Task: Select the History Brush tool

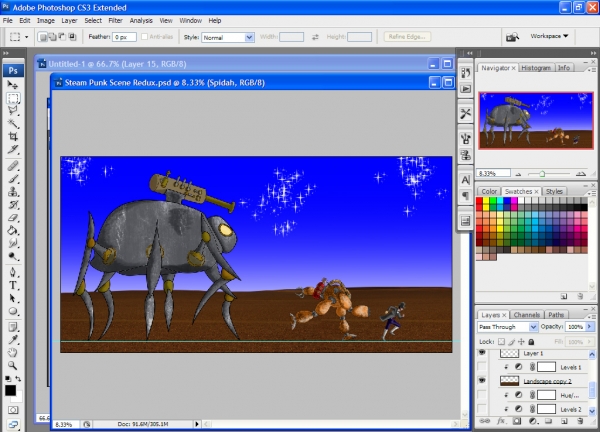Action: point(13,205)
